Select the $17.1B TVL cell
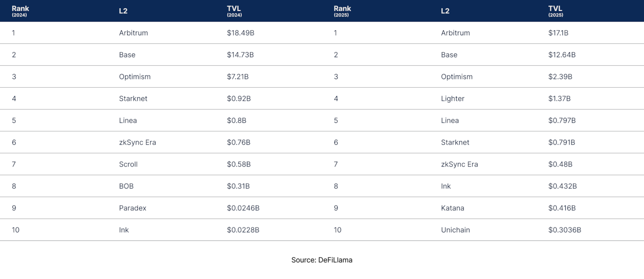644x279 pixels. tap(558, 33)
